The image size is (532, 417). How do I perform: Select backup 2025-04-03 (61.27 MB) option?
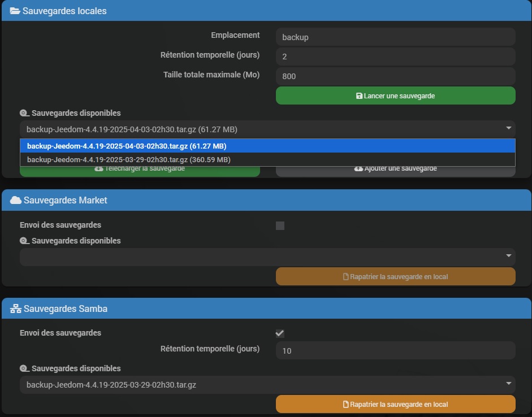click(267, 146)
